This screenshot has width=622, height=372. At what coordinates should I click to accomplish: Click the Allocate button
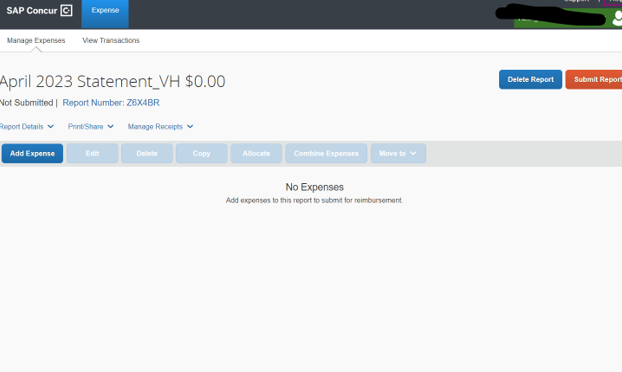click(256, 153)
